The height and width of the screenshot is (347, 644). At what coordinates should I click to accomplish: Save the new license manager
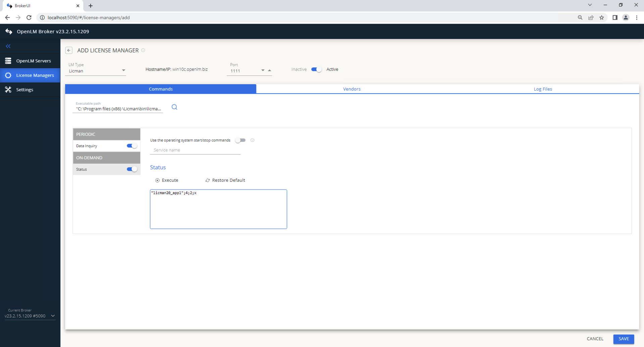tap(624, 339)
